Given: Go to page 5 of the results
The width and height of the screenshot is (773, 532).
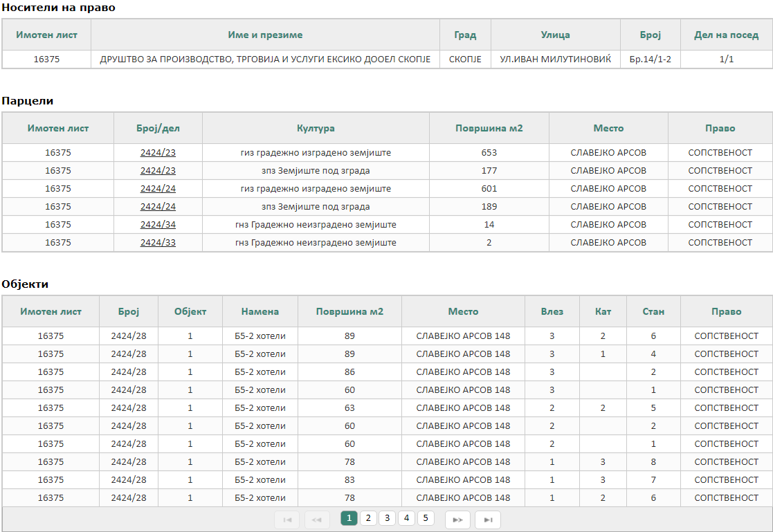Looking at the screenshot, I should tap(426, 518).
